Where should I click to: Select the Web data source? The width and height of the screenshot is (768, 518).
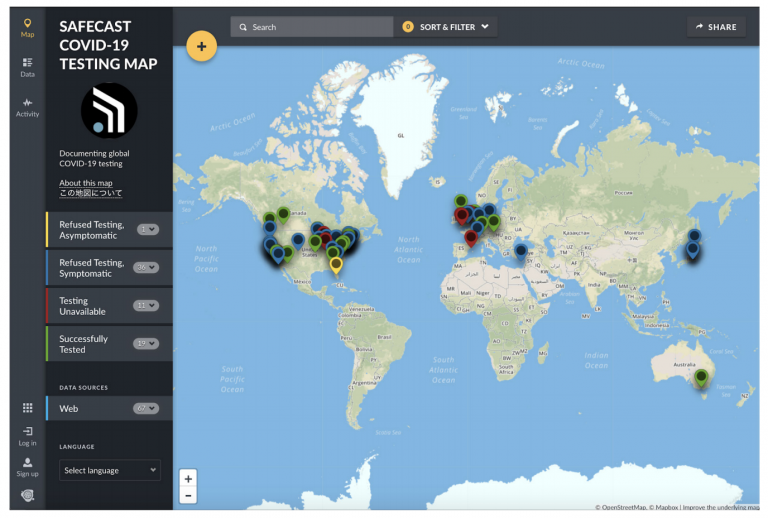pyautogui.click(x=109, y=408)
